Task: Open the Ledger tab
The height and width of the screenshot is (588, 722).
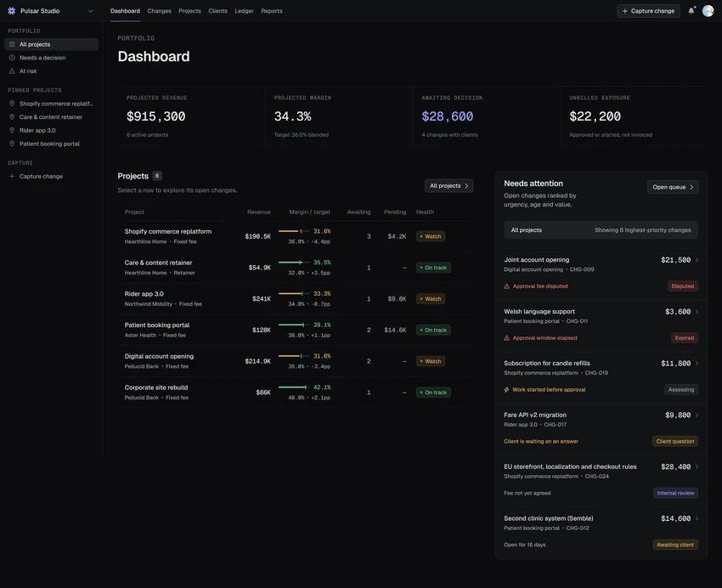Action: 244,11
